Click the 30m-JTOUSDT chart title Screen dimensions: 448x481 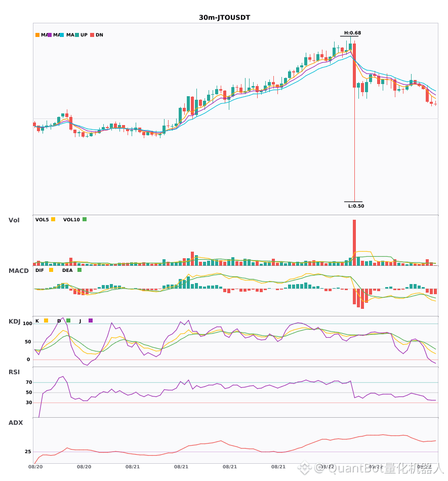(x=224, y=18)
